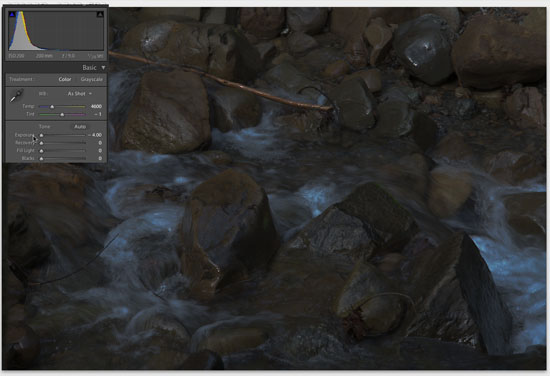Click the Temp slider handle

[52, 106]
